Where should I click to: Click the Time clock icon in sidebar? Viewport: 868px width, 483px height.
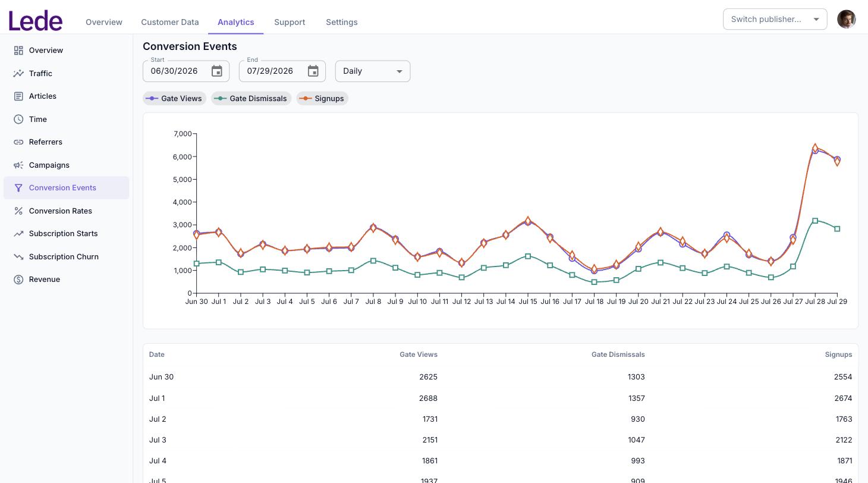click(18, 120)
